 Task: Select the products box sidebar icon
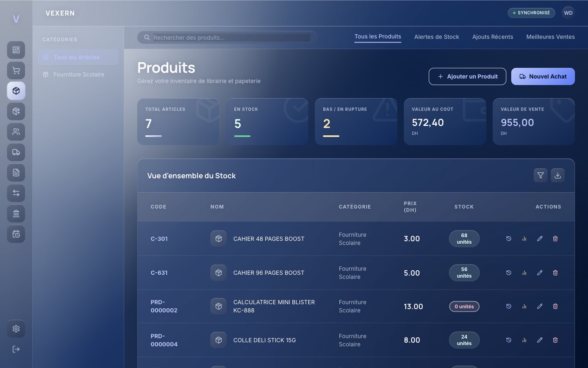16,91
